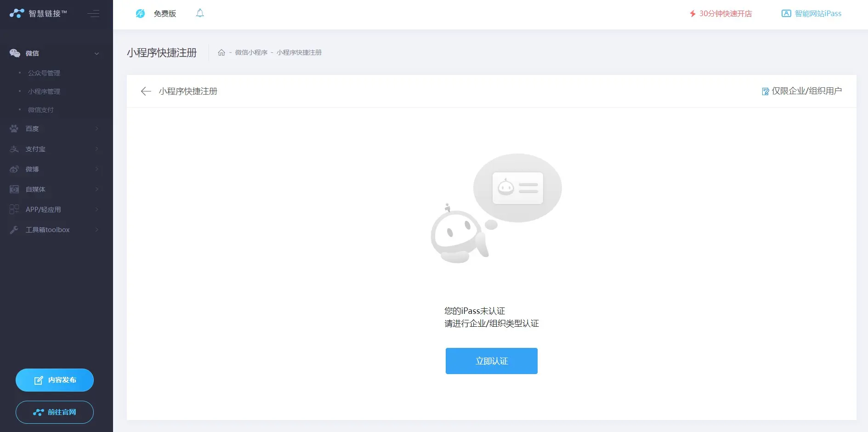The width and height of the screenshot is (868, 432).
Task: Open the 30分钟快速开店 link
Action: tap(720, 13)
